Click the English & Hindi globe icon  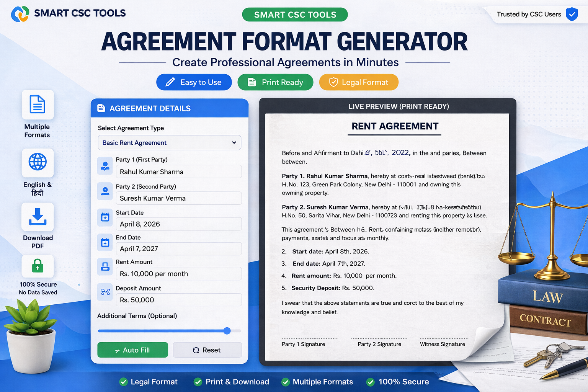pos(37,163)
